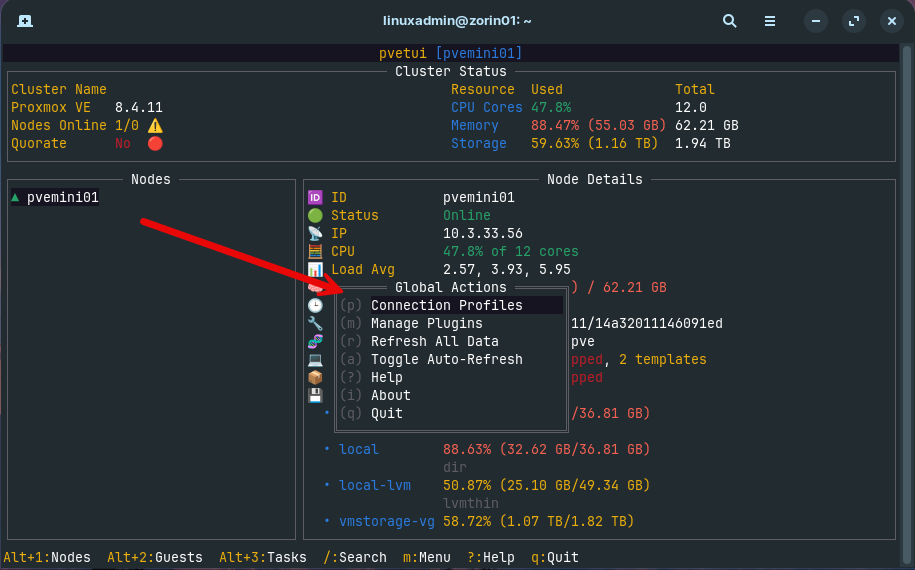The height and width of the screenshot is (570, 915).
Task: Choose About in Global Actions menu
Action: click(390, 396)
